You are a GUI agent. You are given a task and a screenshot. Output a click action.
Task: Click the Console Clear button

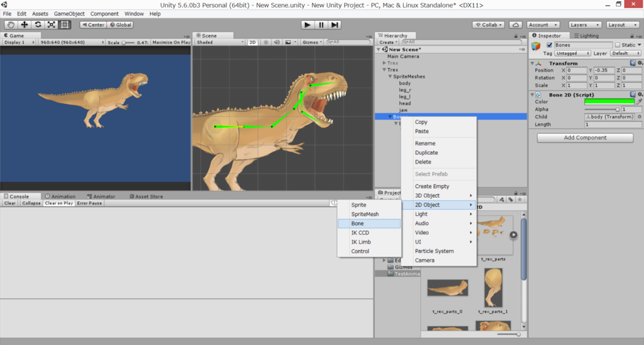tap(10, 203)
